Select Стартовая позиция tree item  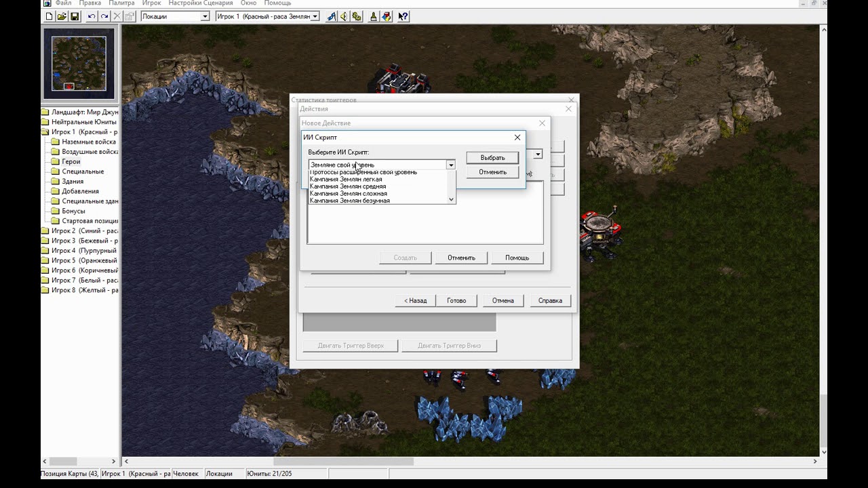click(x=90, y=221)
